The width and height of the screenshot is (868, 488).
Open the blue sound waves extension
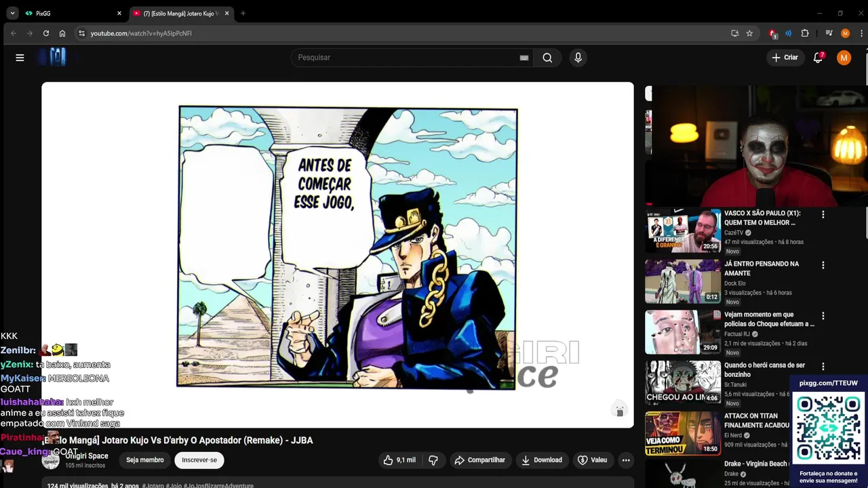[x=788, y=33]
